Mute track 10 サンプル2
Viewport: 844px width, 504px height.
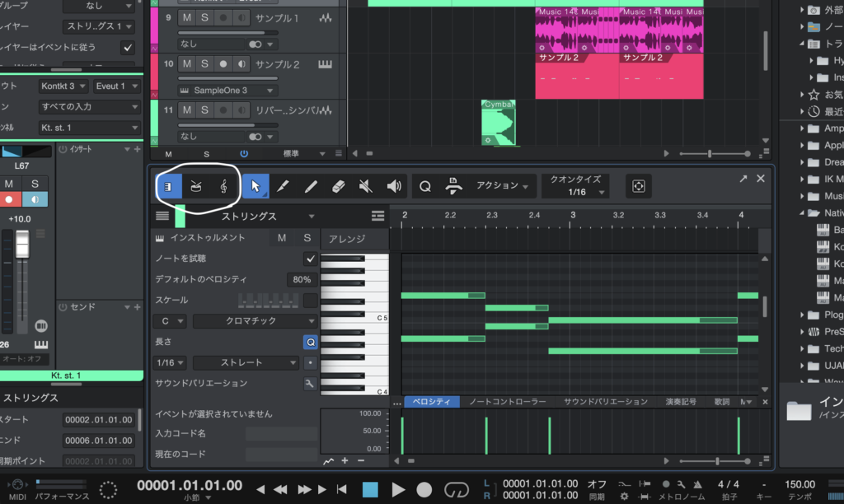pyautogui.click(x=187, y=63)
